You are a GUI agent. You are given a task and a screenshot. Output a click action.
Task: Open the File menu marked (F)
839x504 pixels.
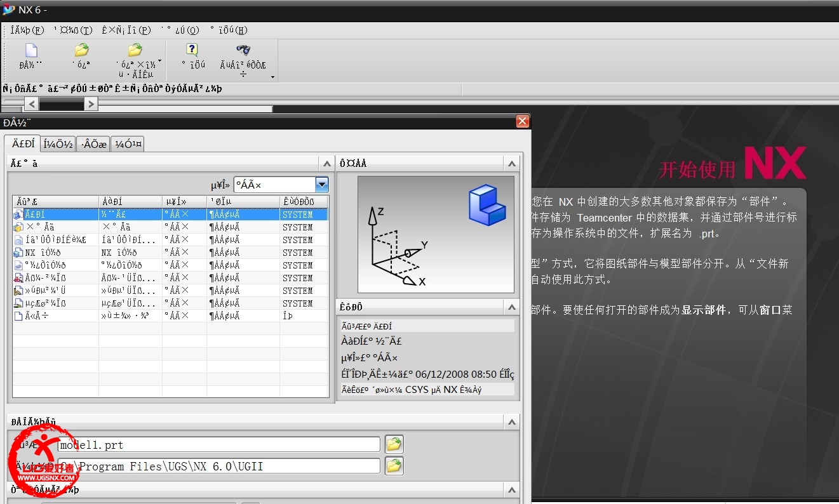click(x=27, y=30)
